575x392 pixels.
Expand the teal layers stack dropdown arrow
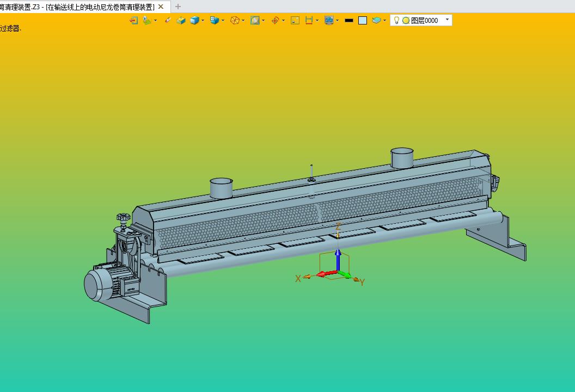click(384, 21)
